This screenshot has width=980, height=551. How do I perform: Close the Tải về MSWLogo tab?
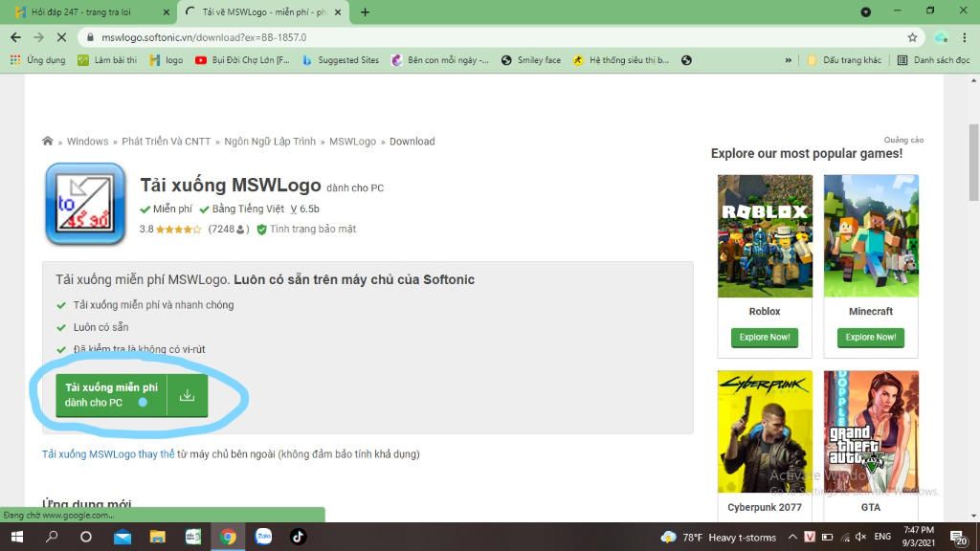coord(338,11)
